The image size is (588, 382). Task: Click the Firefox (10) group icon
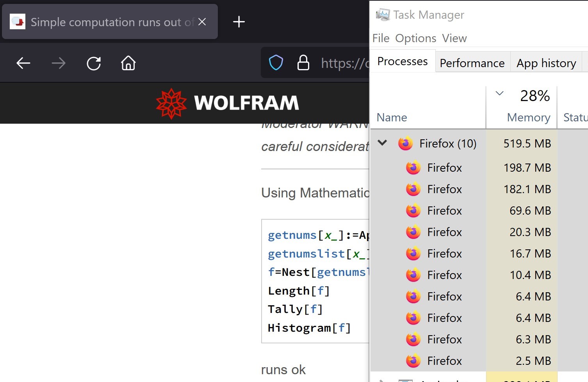click(406, 144)
